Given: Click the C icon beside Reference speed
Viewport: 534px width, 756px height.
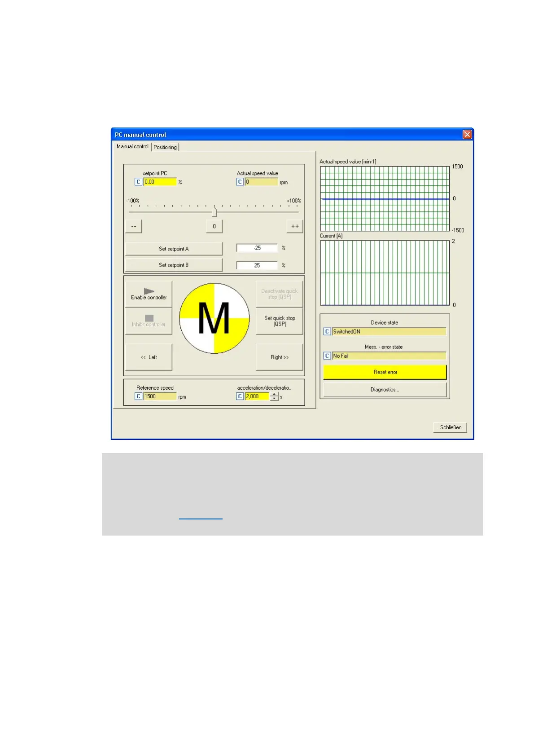Looking at the screenshot, I should pyautogui.click(x=139, y=396).
